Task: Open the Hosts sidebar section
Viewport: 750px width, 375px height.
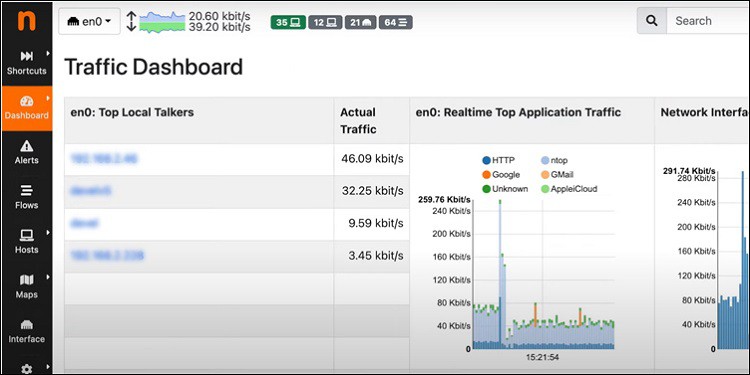Action: [26, 242]
